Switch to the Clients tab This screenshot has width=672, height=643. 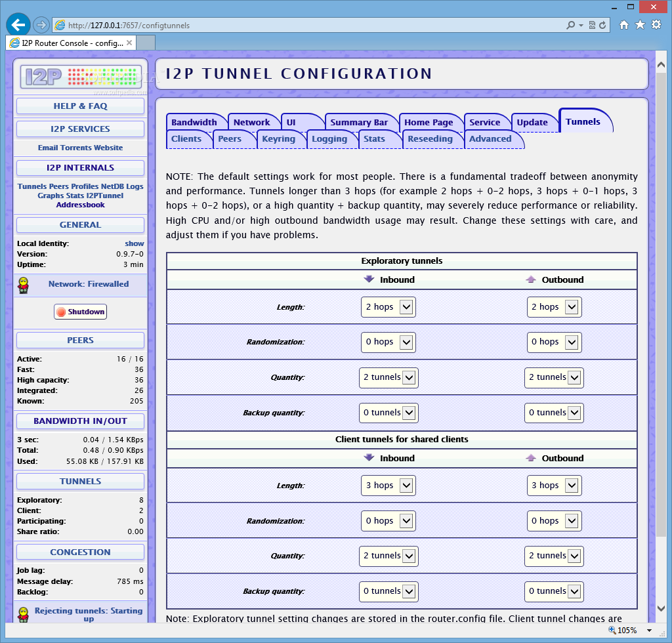point(186,139)
